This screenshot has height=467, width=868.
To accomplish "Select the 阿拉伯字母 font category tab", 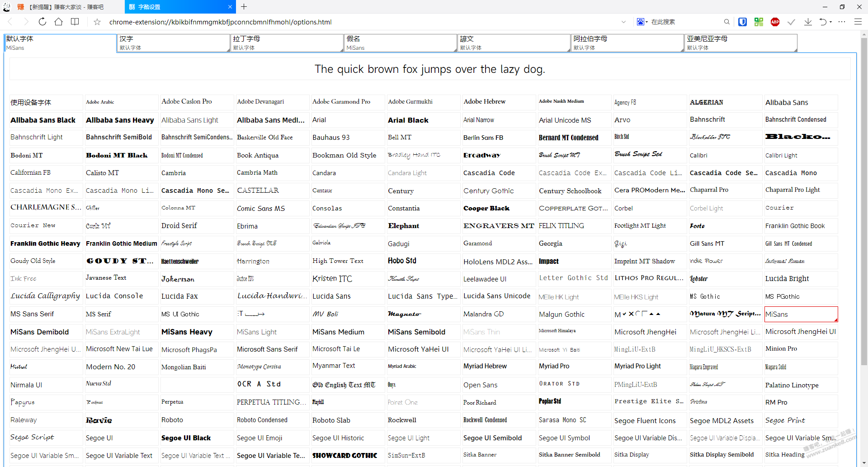I will [627, 43].
